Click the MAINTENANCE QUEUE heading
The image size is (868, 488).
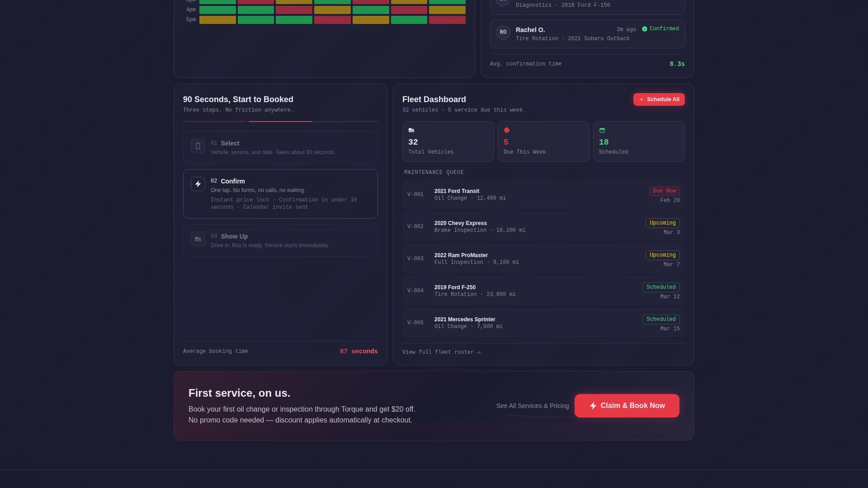[434, 173]
